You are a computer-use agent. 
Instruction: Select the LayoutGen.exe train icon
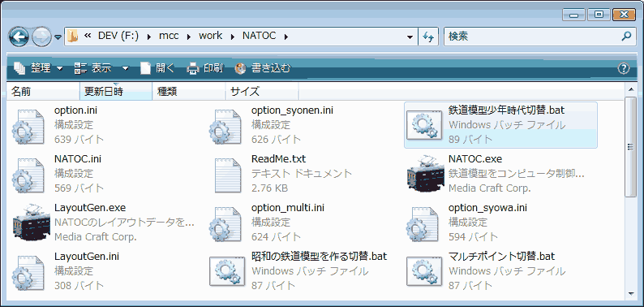31,223
